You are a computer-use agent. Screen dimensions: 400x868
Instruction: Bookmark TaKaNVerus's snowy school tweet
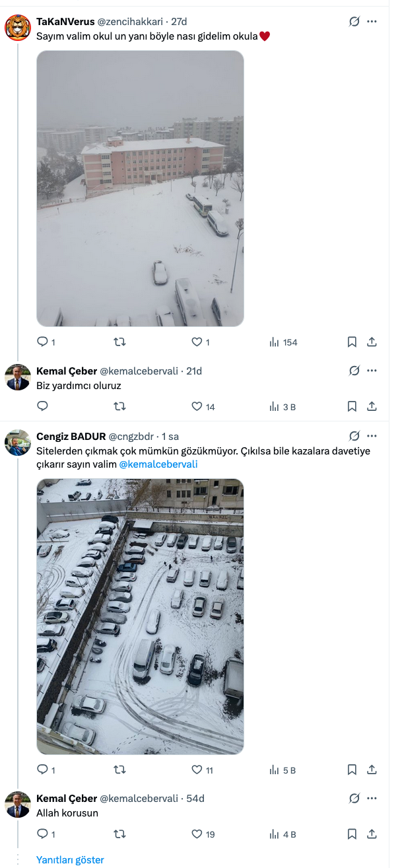pyautogui.click(x=352, y=342)
